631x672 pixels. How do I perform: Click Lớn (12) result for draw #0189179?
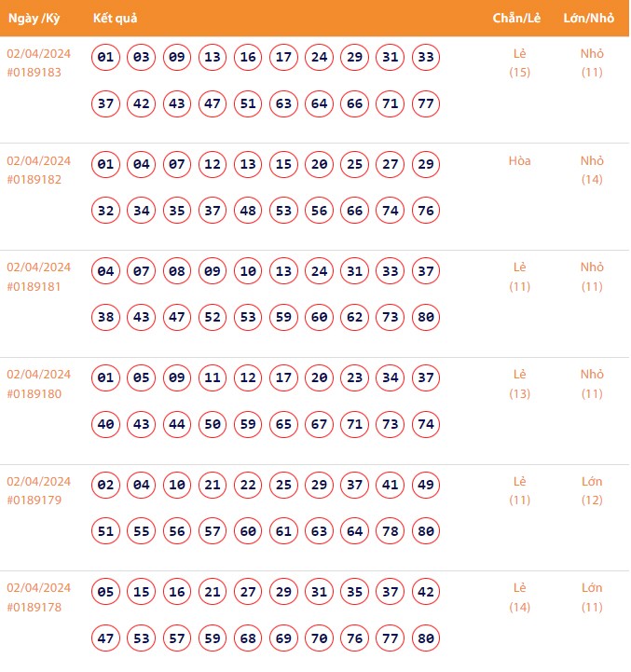(592, 490)
